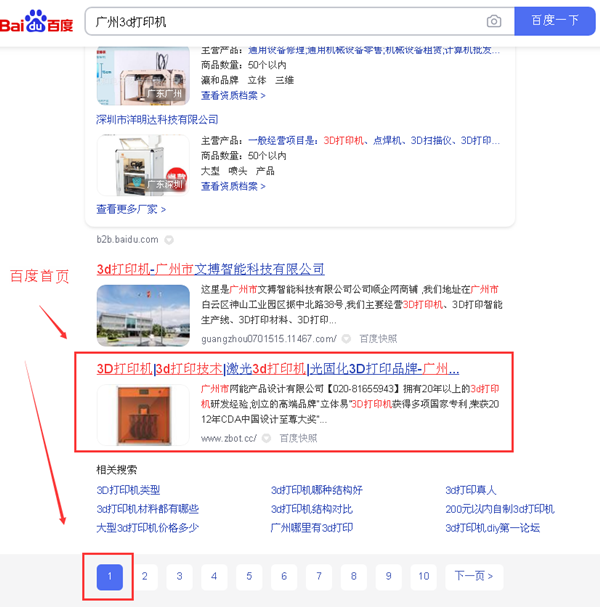600x607 pixels.
Task: Go to results page 10
Action: [424, 576]
